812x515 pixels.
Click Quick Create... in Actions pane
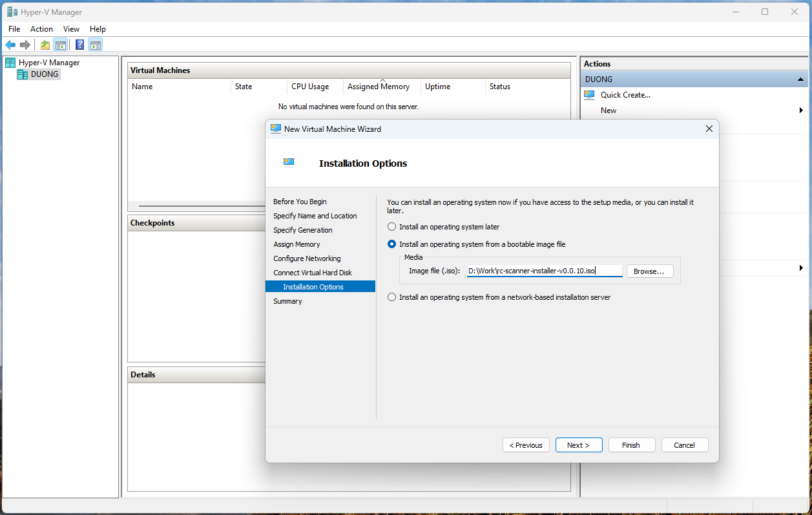click(x=625, y=95)
